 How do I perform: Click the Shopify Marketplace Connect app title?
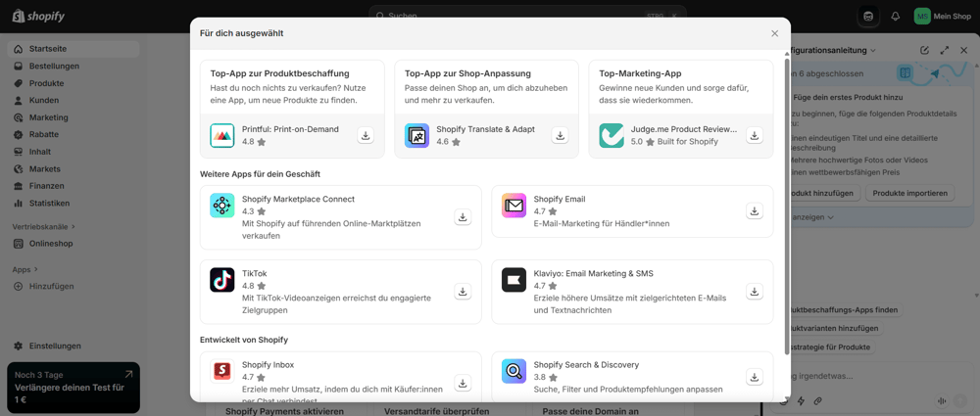coord(298,199)
